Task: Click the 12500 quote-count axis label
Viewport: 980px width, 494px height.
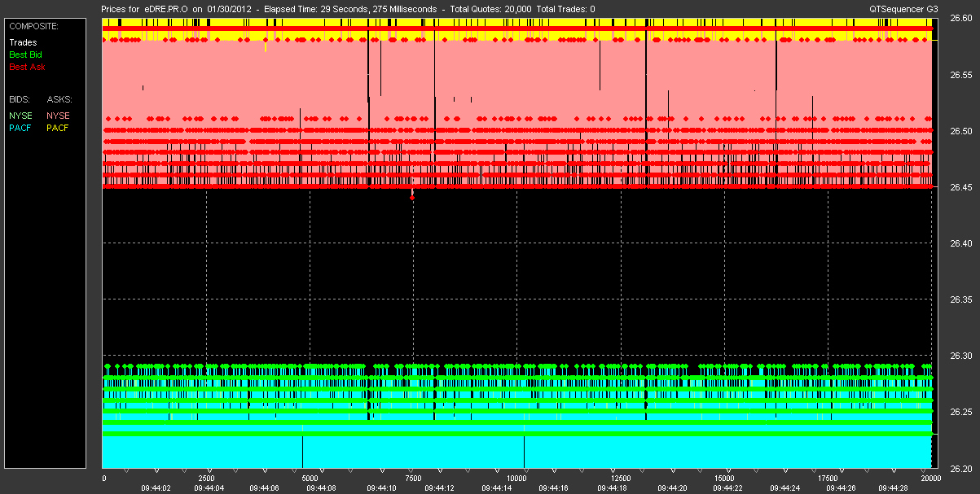Action: point(621,479)
